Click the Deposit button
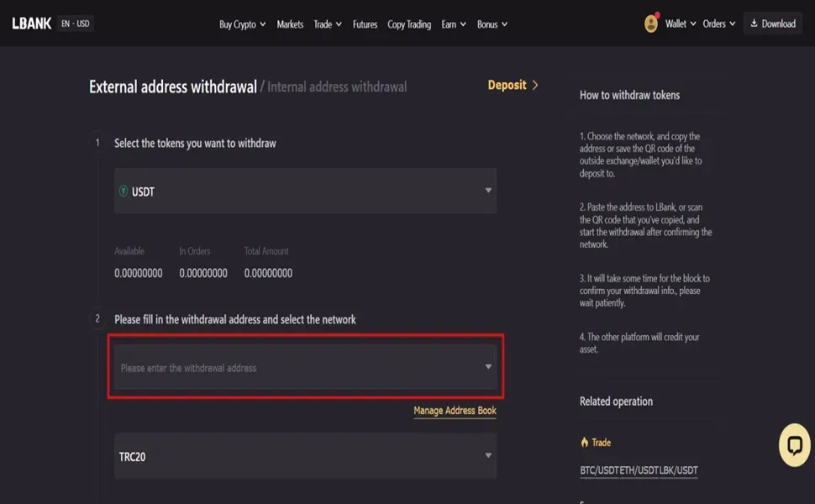Viewport: 815px width, 504px height. [507, 85]
